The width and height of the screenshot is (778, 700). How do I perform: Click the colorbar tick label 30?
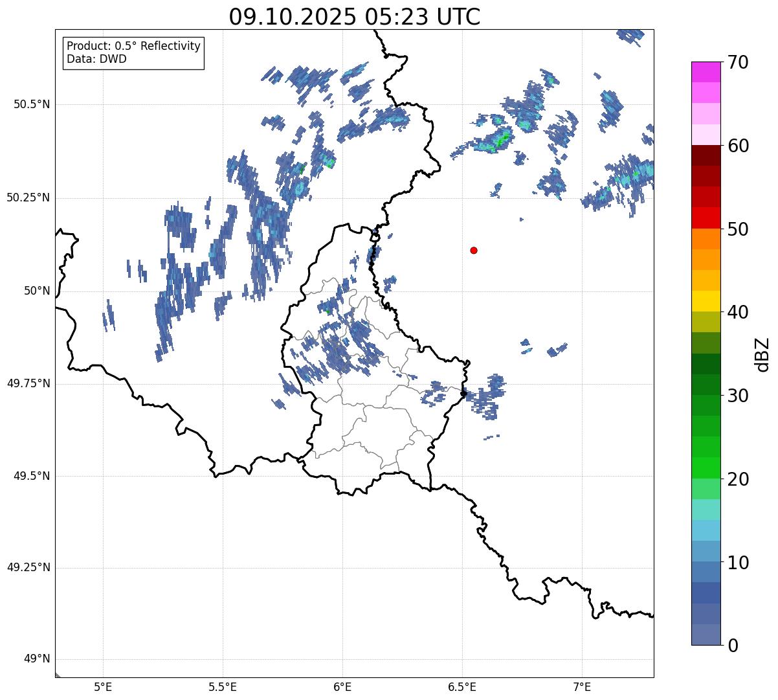coord(738,396)
